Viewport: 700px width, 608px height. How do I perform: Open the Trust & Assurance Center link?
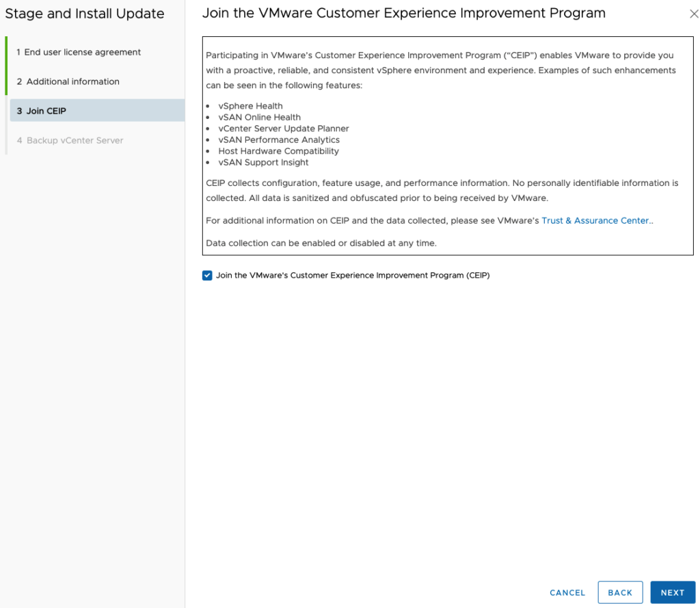[595, 221]
